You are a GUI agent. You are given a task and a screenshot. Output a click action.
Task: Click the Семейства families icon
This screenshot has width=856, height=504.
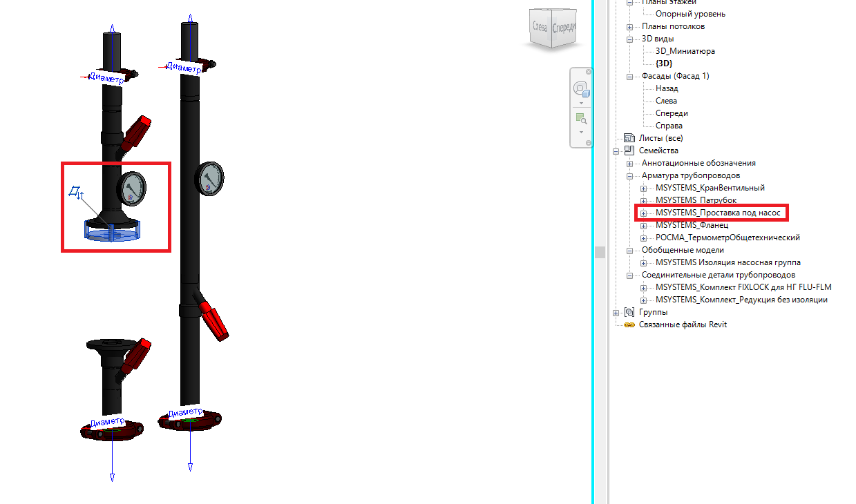(x=629, y=151)
